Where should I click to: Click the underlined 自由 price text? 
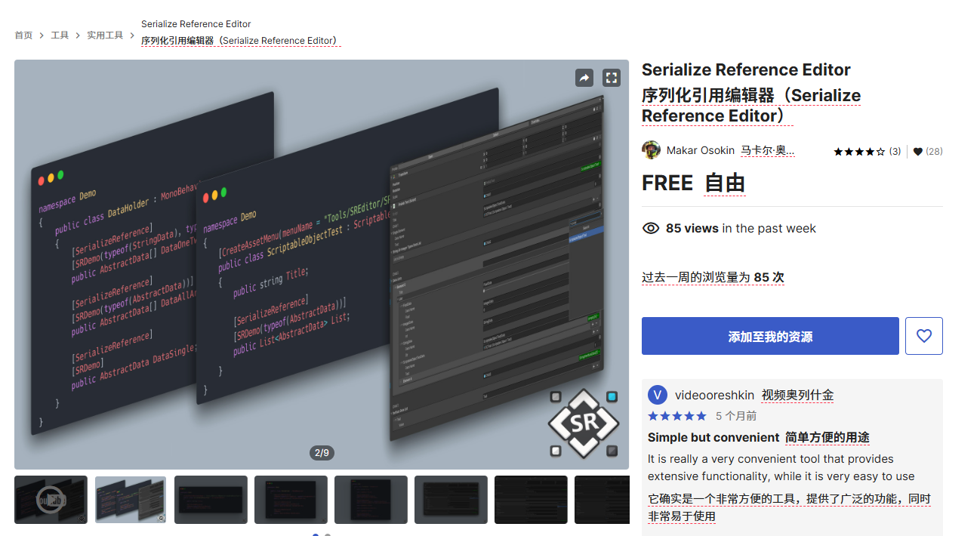724,183
